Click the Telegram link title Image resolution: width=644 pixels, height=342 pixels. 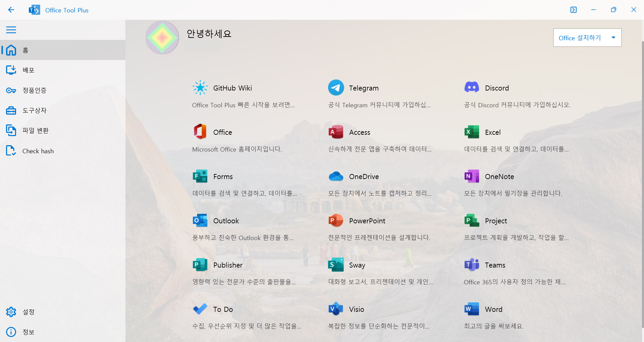coord(364,88)
